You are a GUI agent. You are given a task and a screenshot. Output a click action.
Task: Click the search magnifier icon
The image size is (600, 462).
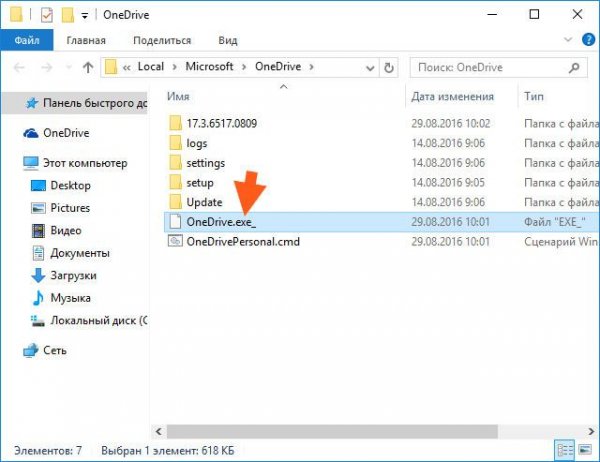(x=574, y=68)
